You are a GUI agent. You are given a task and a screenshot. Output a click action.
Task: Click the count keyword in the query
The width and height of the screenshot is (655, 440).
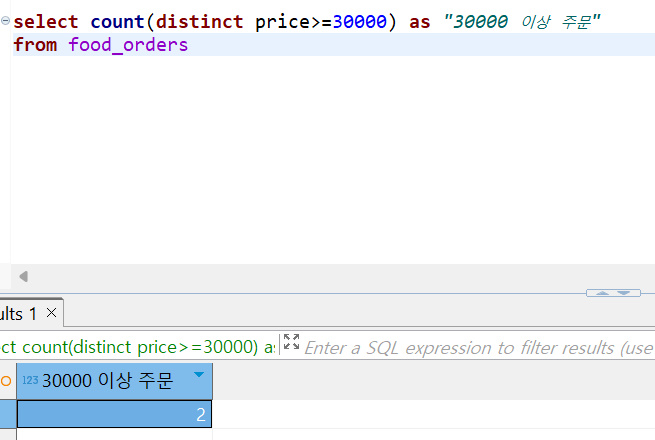117,21
